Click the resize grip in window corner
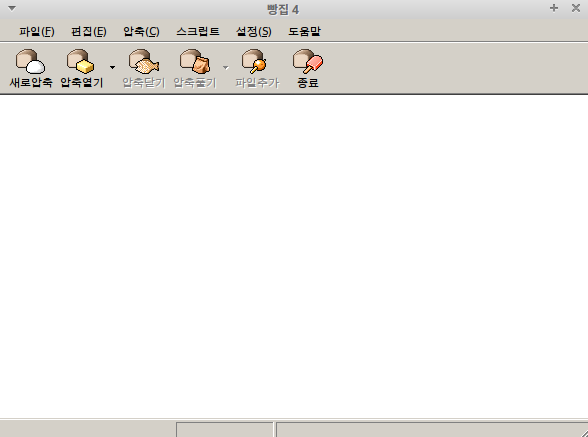The image size is (588, 437). click(584, 432)
